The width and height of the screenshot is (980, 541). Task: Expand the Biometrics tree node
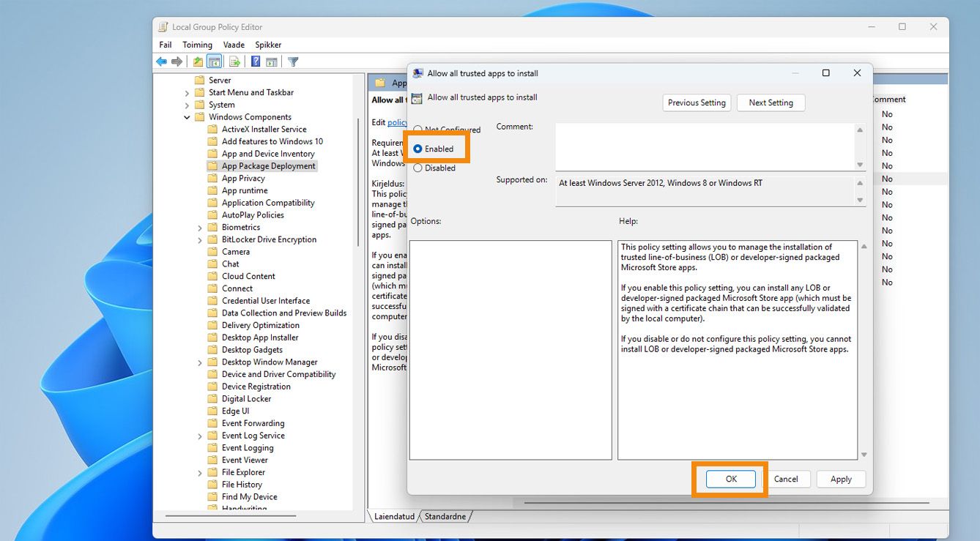click(200, 228)
